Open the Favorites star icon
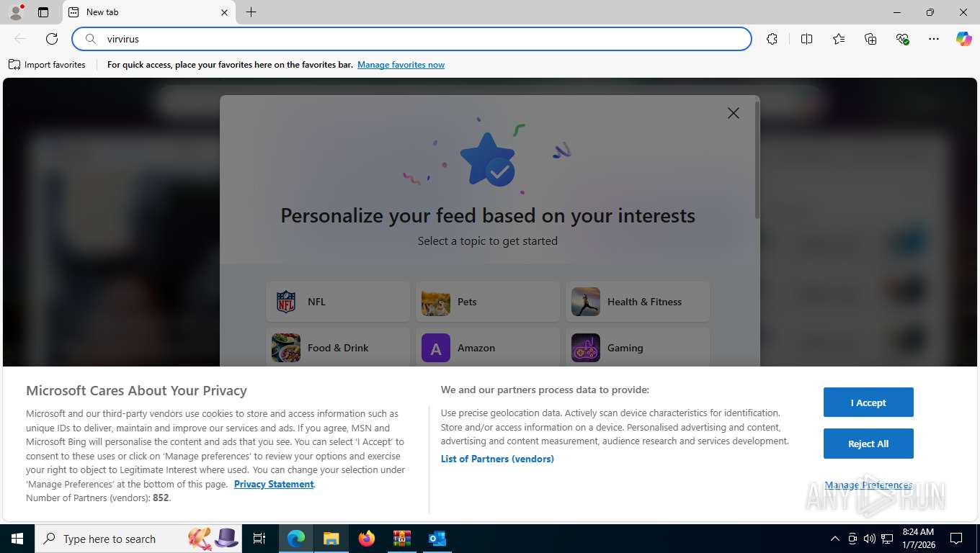This screenshot has width=980, height=553. pos(839,39)
